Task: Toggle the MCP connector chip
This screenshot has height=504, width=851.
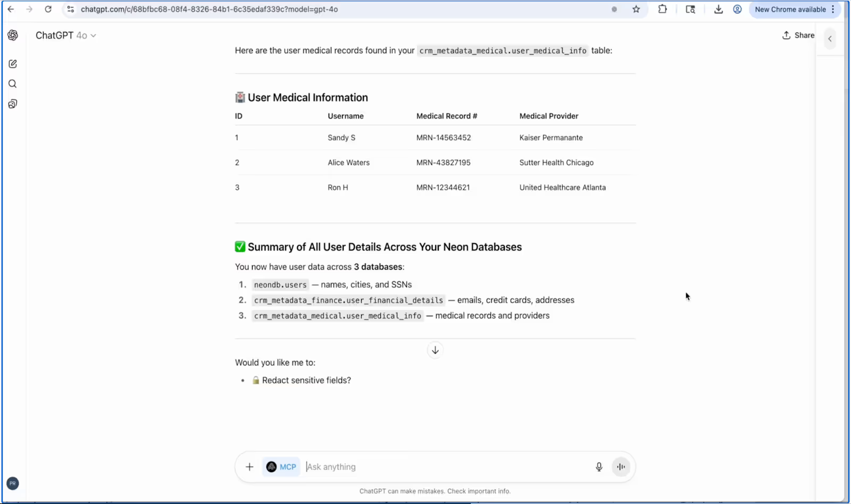Action: (281, 467)
